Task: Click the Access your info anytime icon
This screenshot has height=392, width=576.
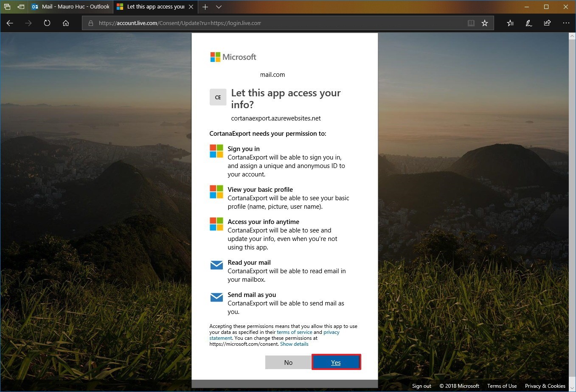Action: pyautogui.click(x=216, y=224)
